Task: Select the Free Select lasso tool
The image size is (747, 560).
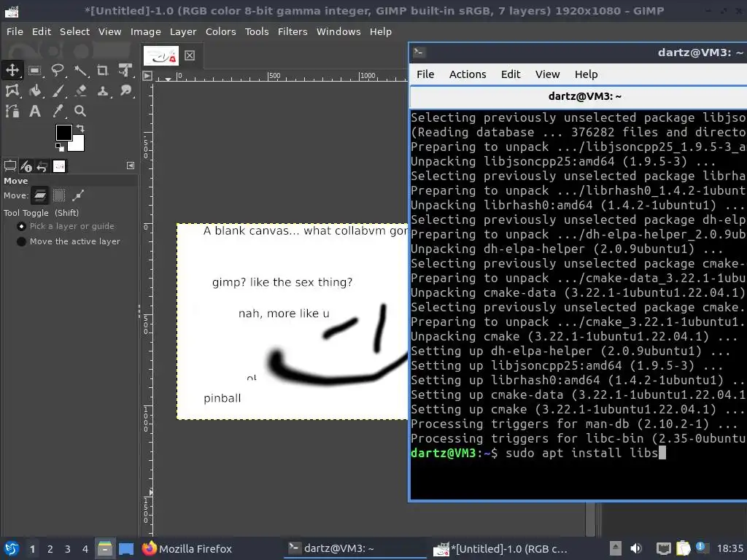Action: (58, 71)
